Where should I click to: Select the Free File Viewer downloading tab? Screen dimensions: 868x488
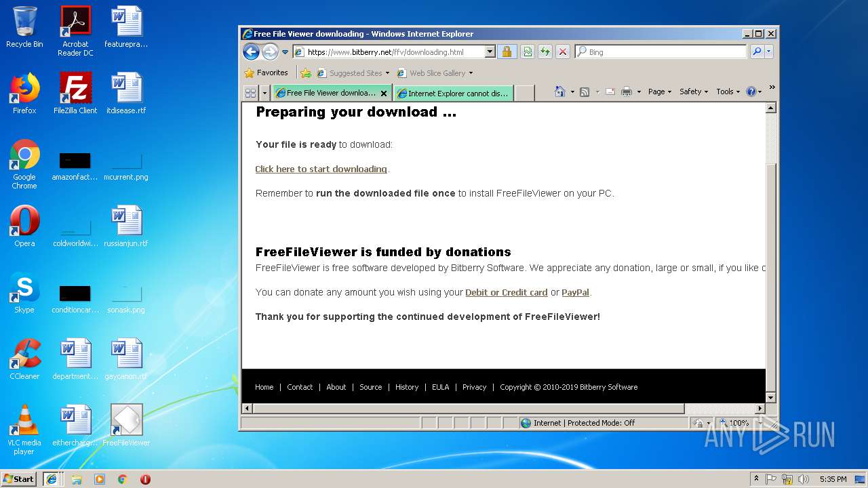coord(325,93)
